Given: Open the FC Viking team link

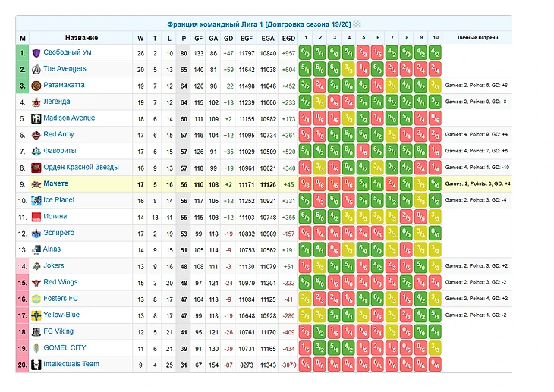Looking at the screenshot, I should coord(58,331).
